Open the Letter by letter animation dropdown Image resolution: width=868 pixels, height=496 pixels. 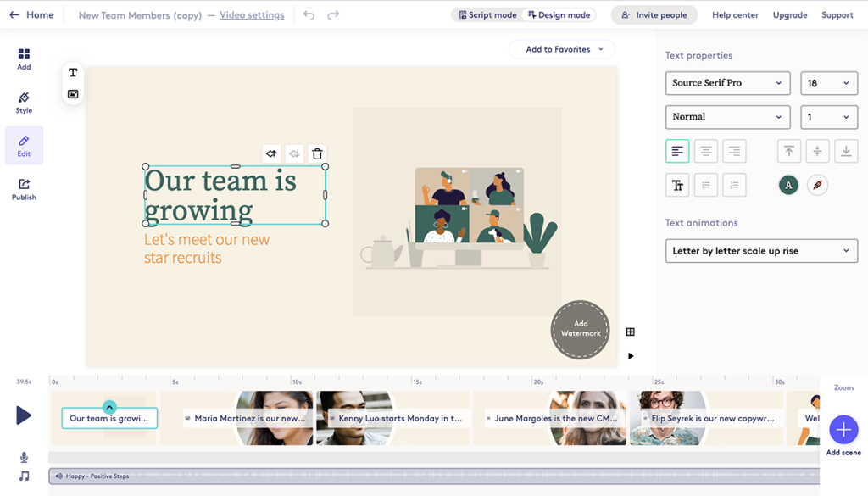point(760,250)
